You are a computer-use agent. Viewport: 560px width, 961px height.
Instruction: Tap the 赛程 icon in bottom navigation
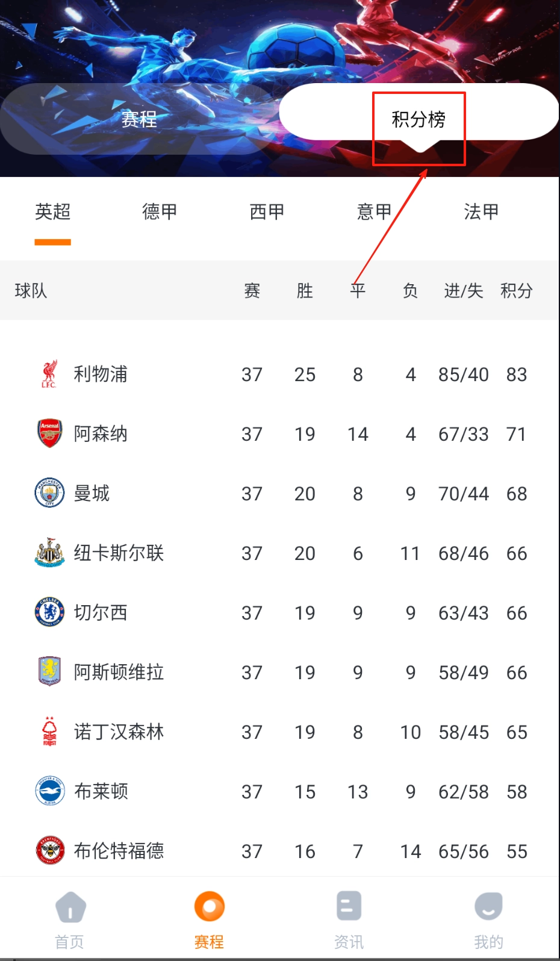(x=209, y=907)
